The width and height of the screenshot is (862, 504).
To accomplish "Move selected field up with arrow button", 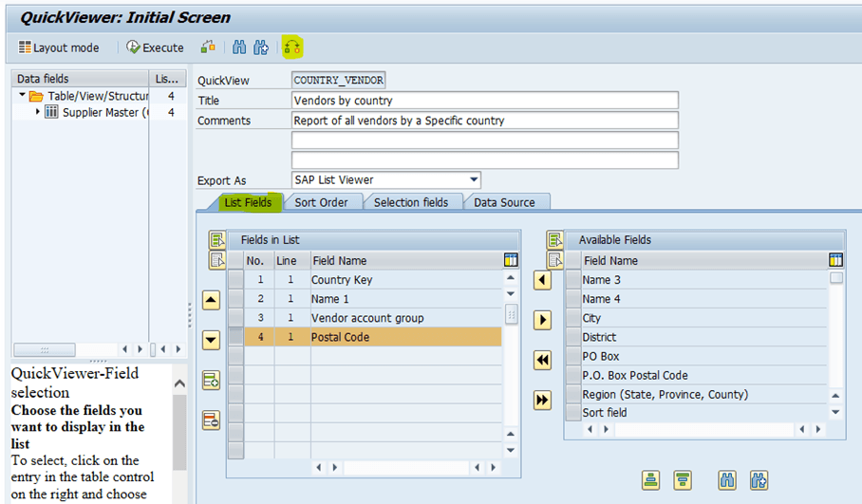I will [211, 300].
